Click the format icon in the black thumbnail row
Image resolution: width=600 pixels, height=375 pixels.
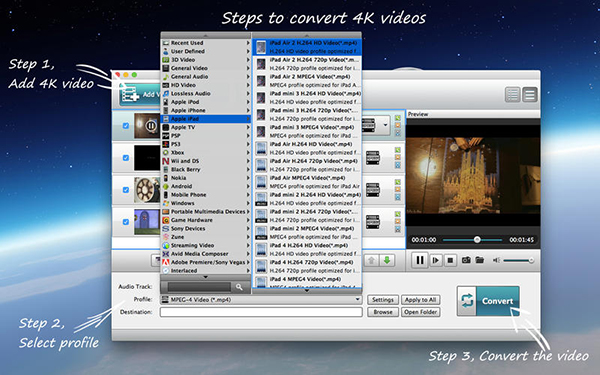pyautogui.click(x=372, y=158)
